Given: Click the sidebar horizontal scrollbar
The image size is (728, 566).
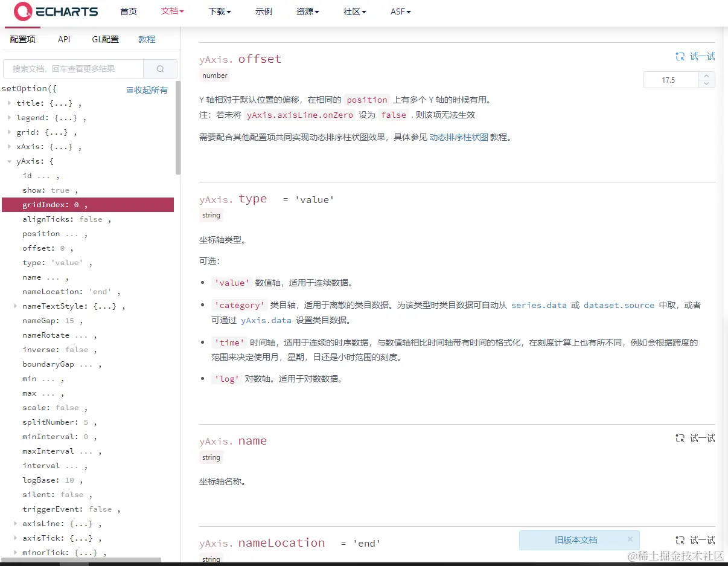Looking at the screenshot, I should [x=81, y=560].
